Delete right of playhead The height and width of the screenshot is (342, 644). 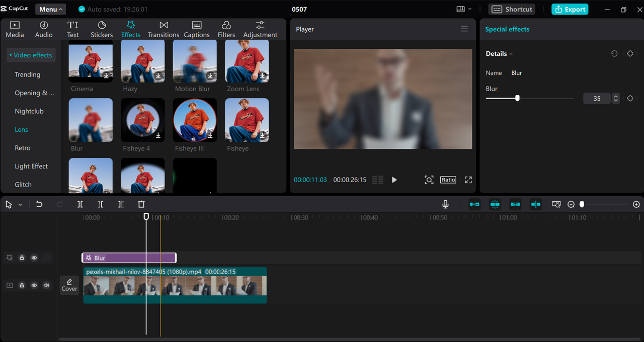[x=121, y=205]
